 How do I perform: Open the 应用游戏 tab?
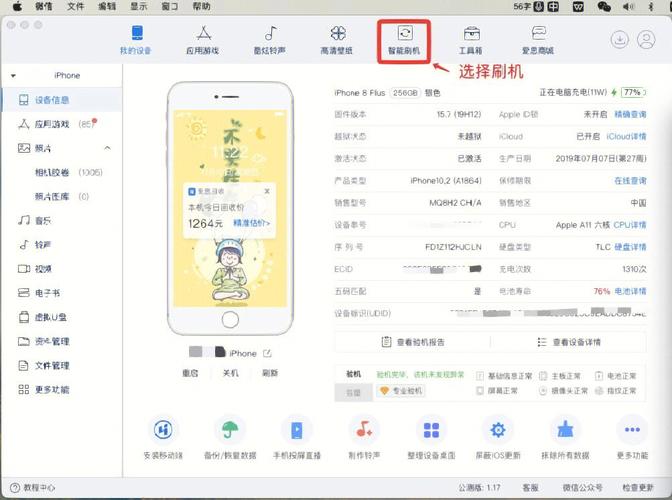click(202, 40)
